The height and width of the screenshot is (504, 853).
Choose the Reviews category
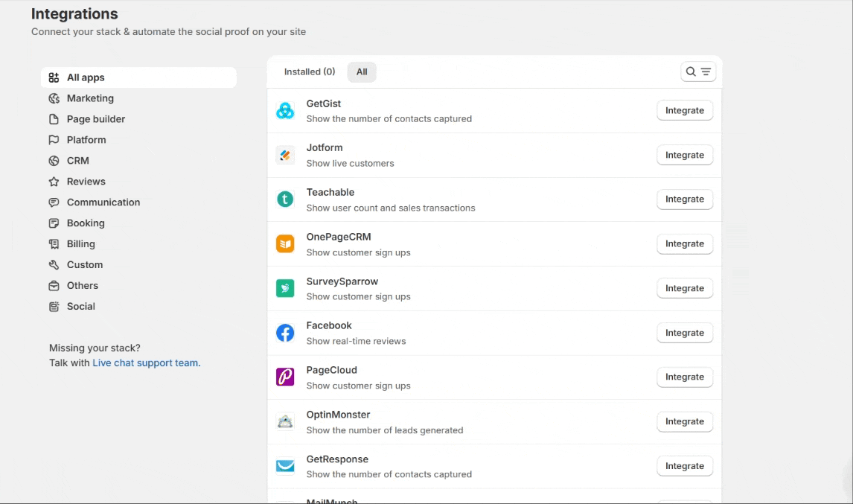click(86, 182)
